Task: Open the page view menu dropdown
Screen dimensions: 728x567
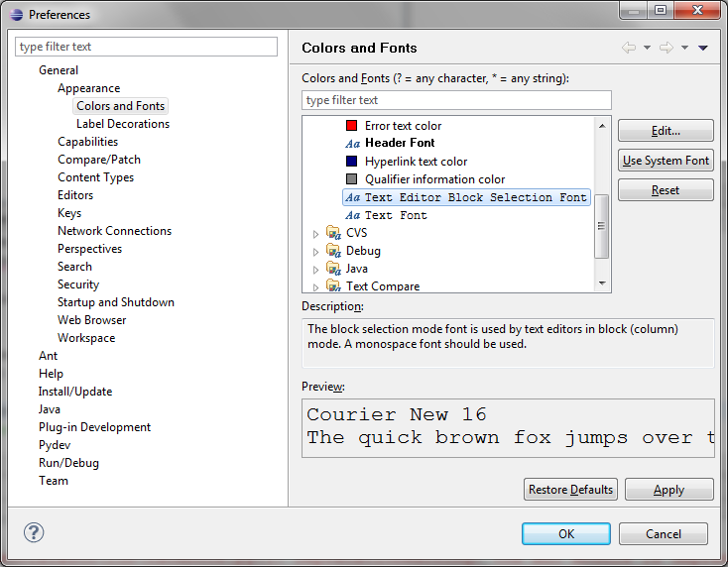Action: tap(703, 48)
